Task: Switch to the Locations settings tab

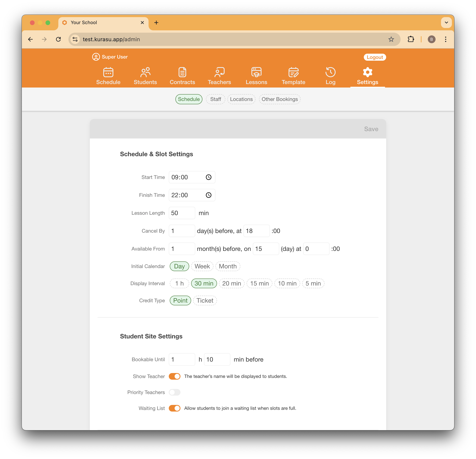Action: (x=241, y=99)
